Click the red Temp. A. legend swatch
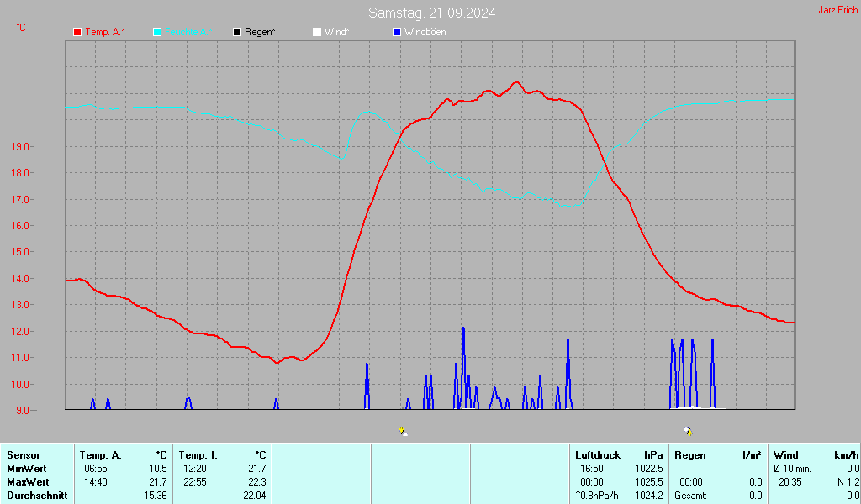Viewport: 861px width, 504px height. point(77,32)
